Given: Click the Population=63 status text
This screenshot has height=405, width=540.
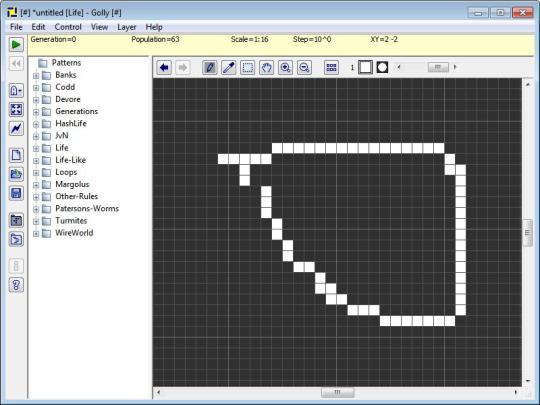Looking at the screenshot, I should (155, 39).
